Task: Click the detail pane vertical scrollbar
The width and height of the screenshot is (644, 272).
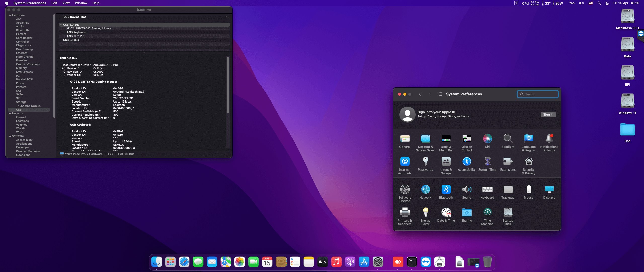Action: pos(228,85)
